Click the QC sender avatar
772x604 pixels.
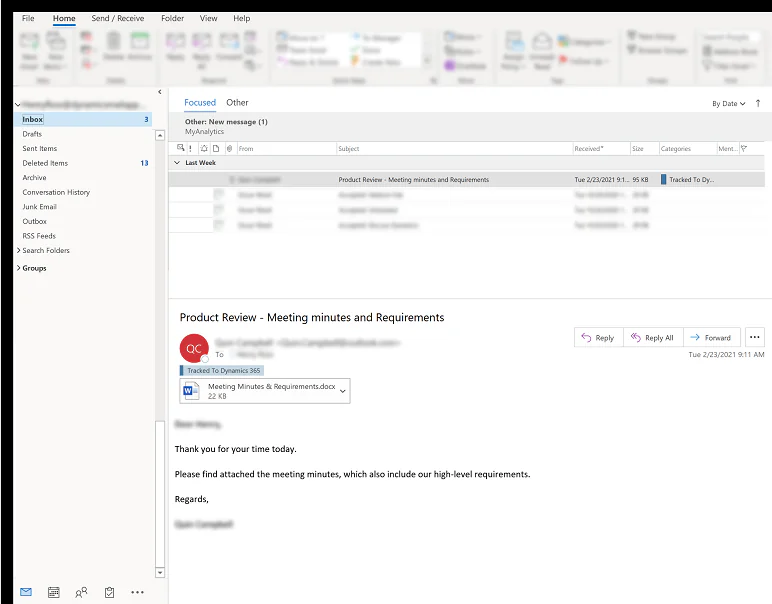(x=194, y=349)
